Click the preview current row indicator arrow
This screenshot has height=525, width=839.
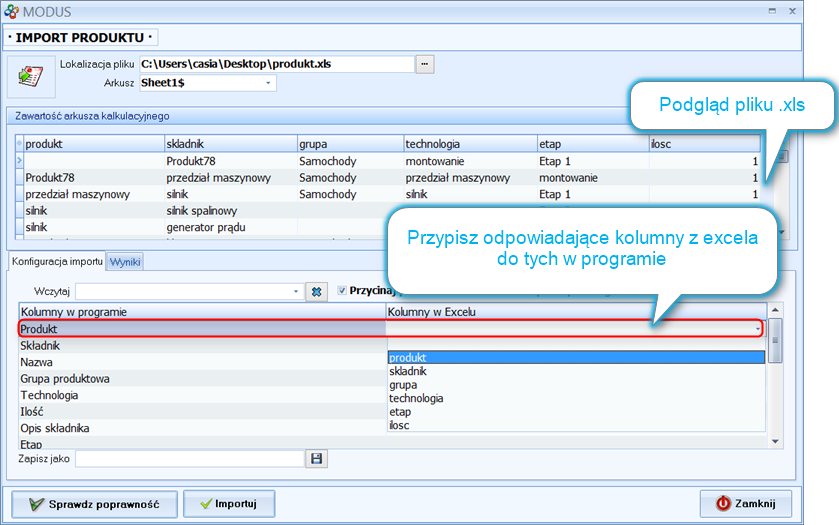click(19, 161)
